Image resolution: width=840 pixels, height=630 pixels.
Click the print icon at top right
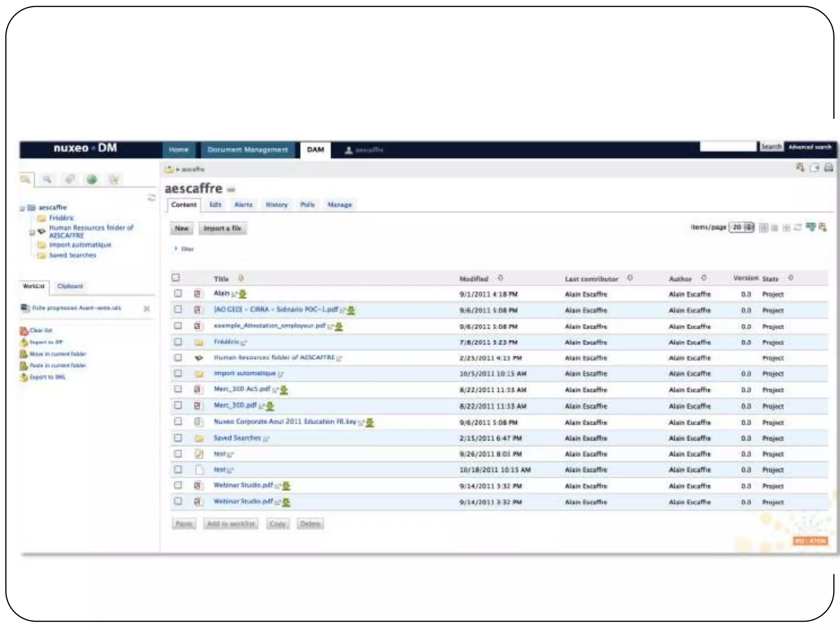pyautogui.click(x=829, y=167)
